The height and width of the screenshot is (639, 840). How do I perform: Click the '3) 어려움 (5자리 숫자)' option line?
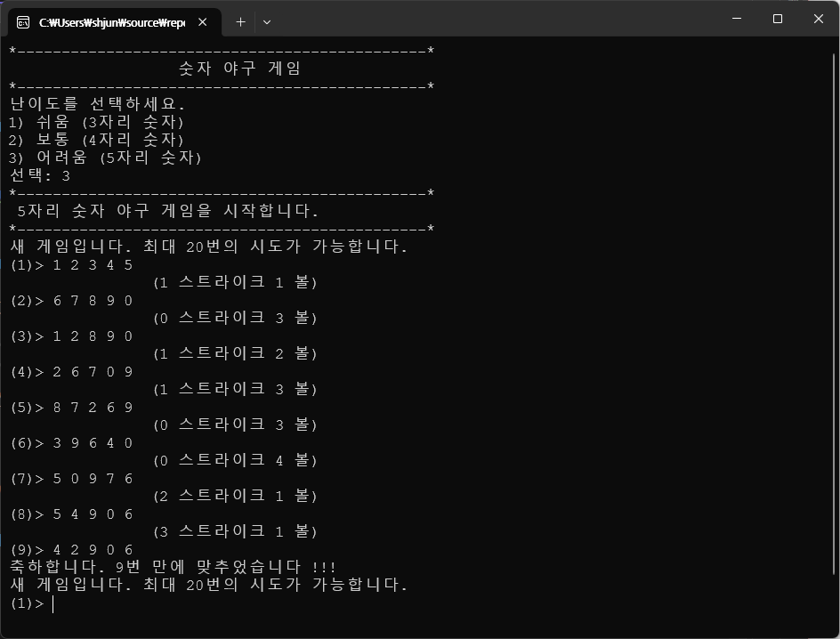(106, 158)
